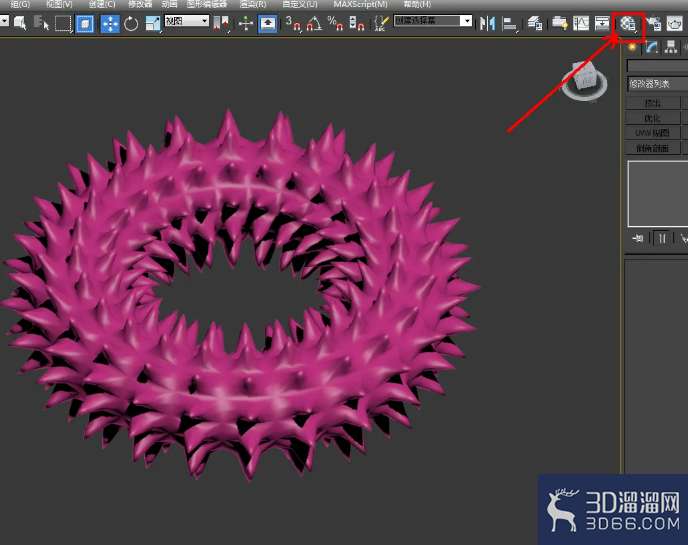
Task: Open the selection filter dropdown arrow
Action: (4, 20)
